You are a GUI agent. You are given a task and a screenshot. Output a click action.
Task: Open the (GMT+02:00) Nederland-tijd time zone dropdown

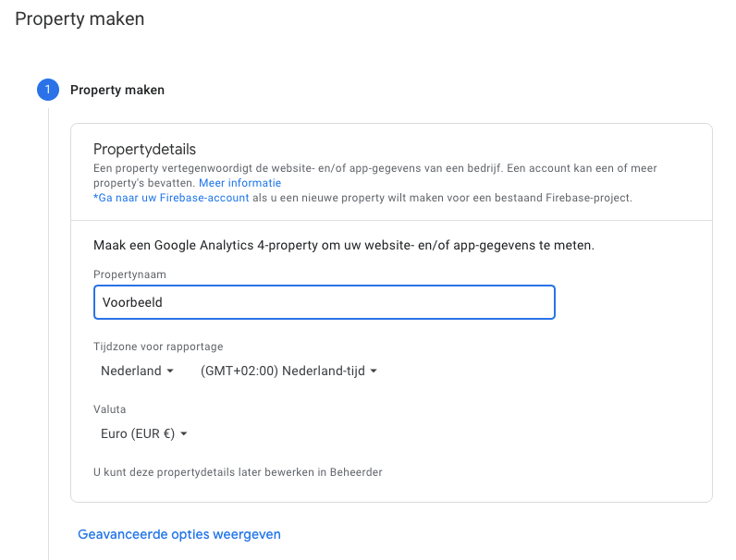288,371
